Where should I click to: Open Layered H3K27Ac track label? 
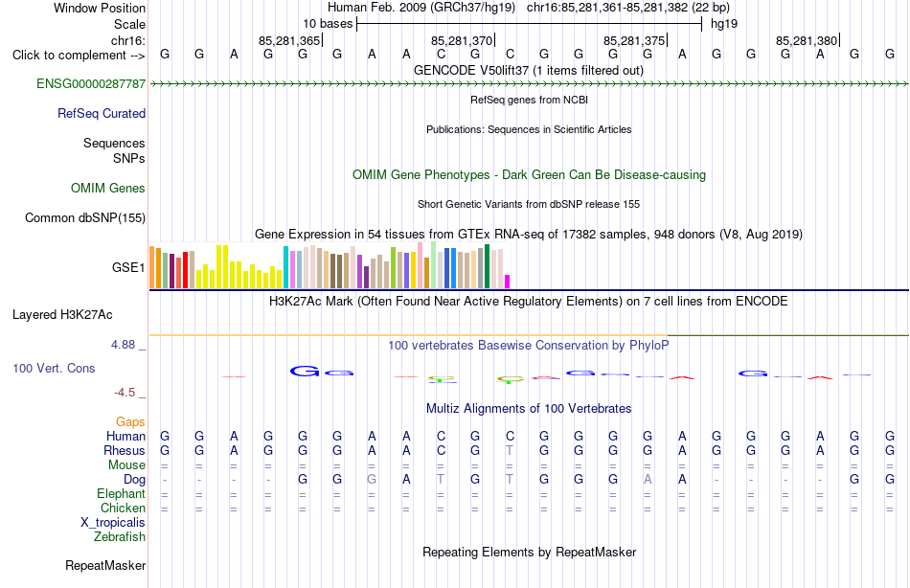pos(62,315)
